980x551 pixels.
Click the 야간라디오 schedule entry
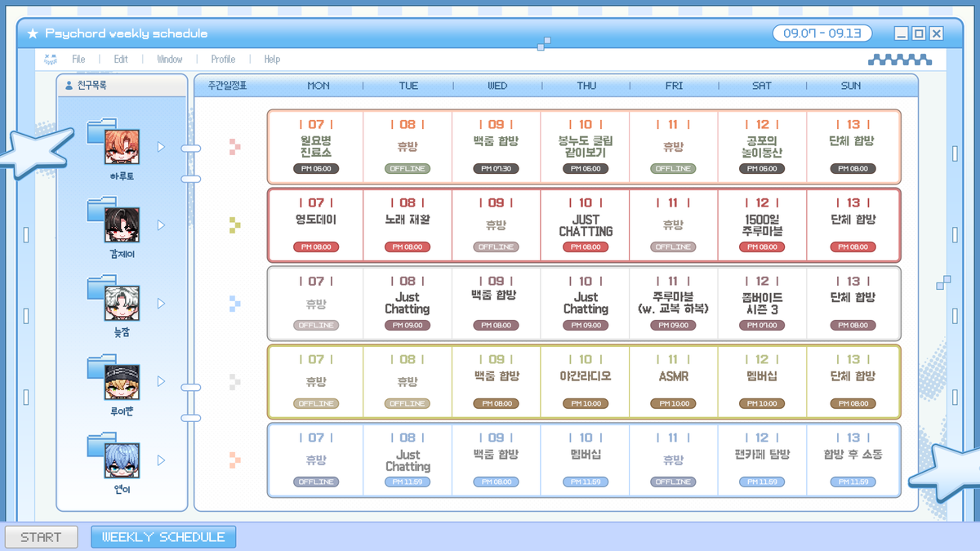coord(586,376)
